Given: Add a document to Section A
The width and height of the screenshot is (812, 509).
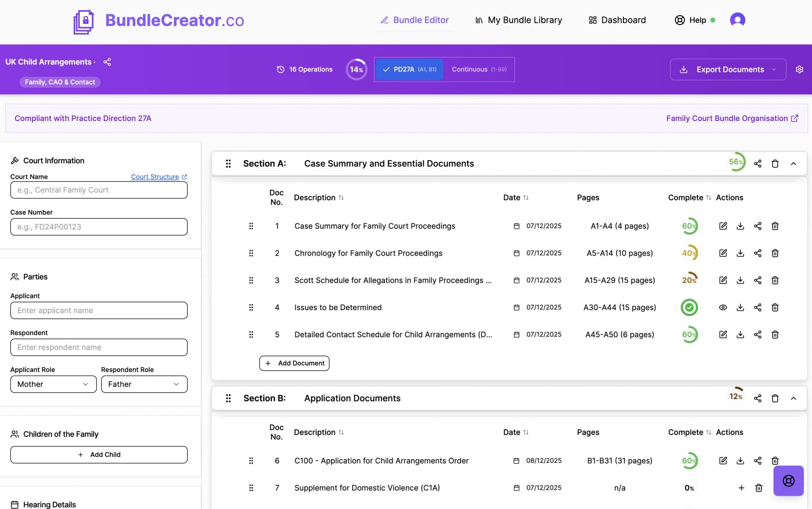Looking at the screenshot, I should pos(294,363).
